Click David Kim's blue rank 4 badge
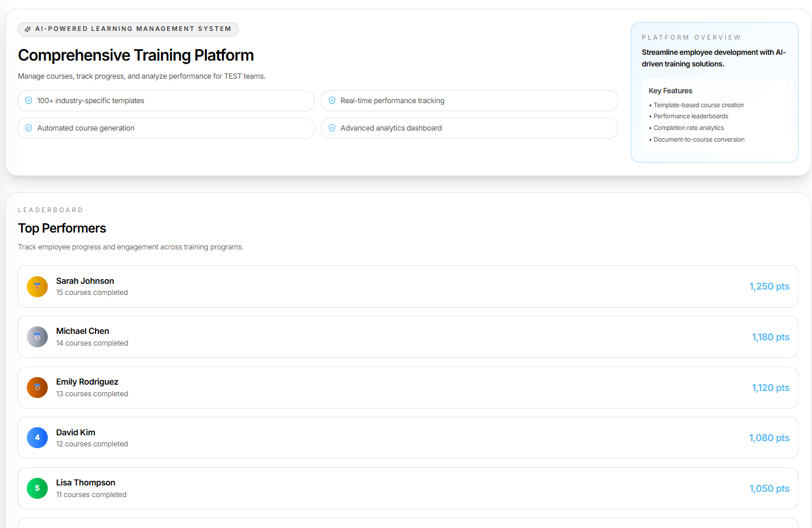Viewport: 812px width, 528px height. point(37,438)
